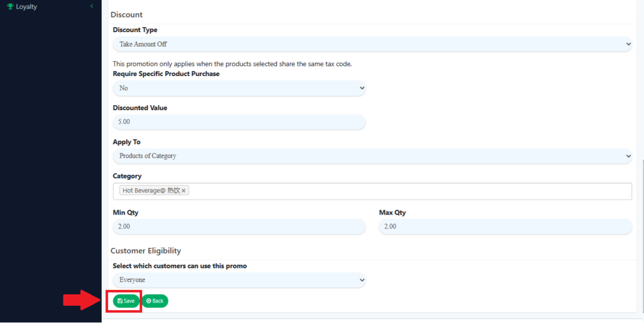Viewport: 644px width, 324px height.
Task: Click empty area of Category tag field
Action: coord(409,191)
